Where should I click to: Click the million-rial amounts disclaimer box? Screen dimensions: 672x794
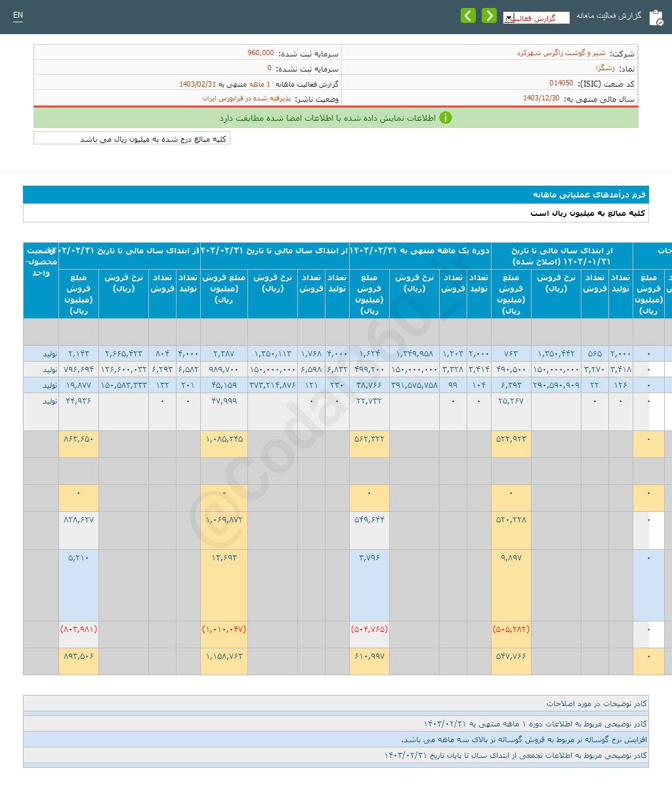click(130, 138)
